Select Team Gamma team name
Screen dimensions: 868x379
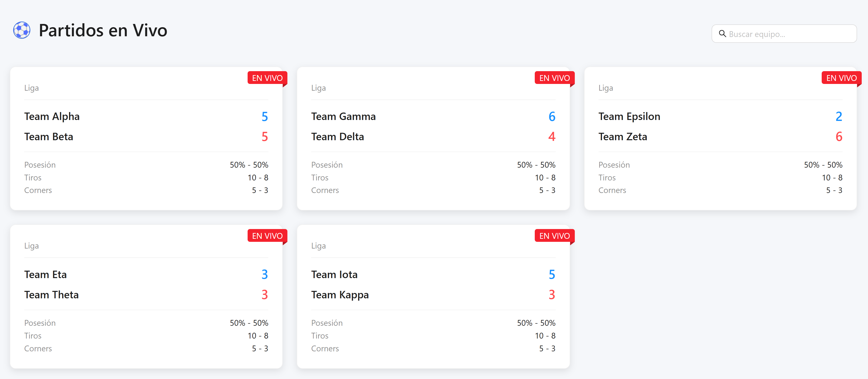343,116
